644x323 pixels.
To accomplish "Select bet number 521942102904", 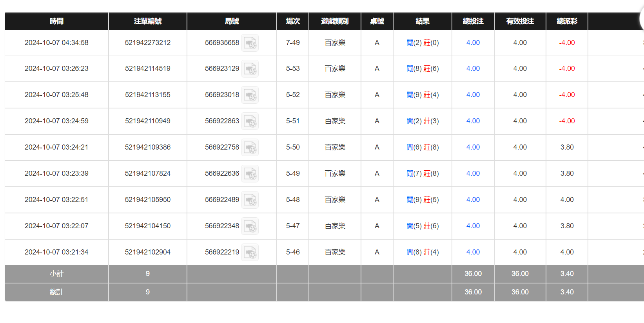I will (x=147, y=252).
